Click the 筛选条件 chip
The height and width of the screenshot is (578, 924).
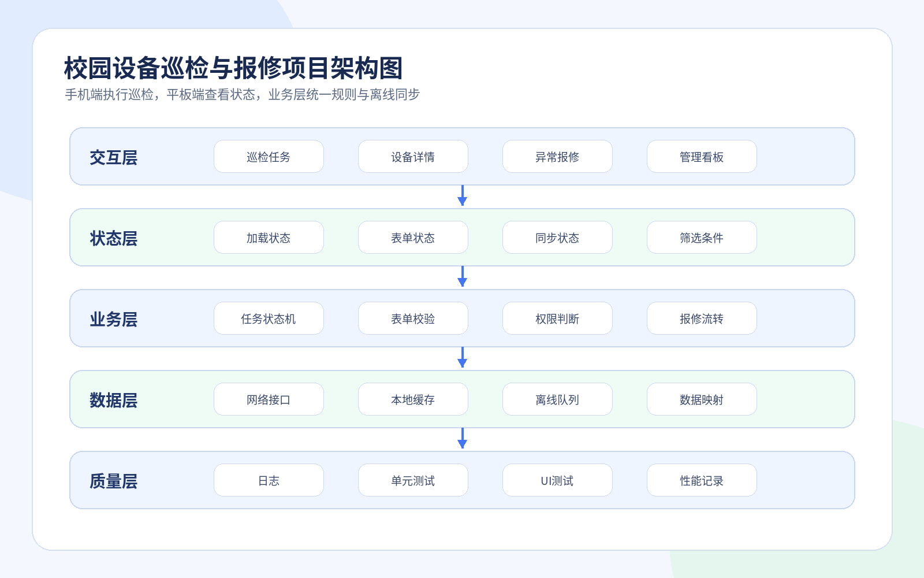coord(702,238)
